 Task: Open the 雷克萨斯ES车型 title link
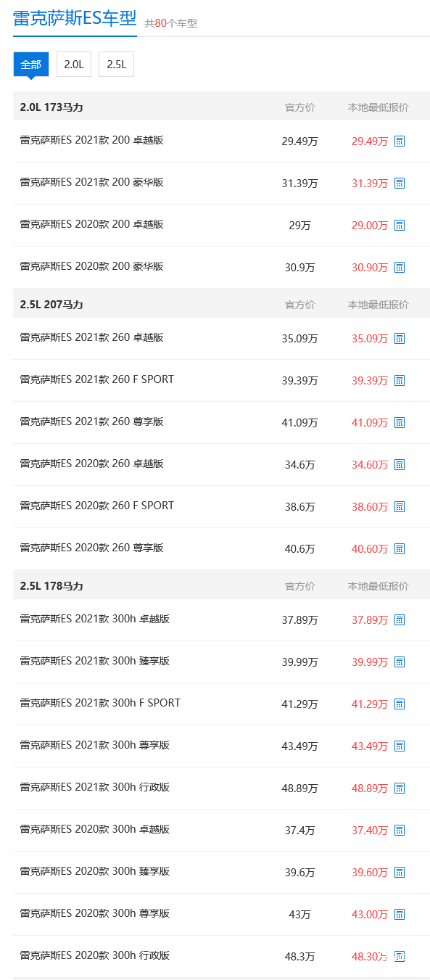pos(70,20)
